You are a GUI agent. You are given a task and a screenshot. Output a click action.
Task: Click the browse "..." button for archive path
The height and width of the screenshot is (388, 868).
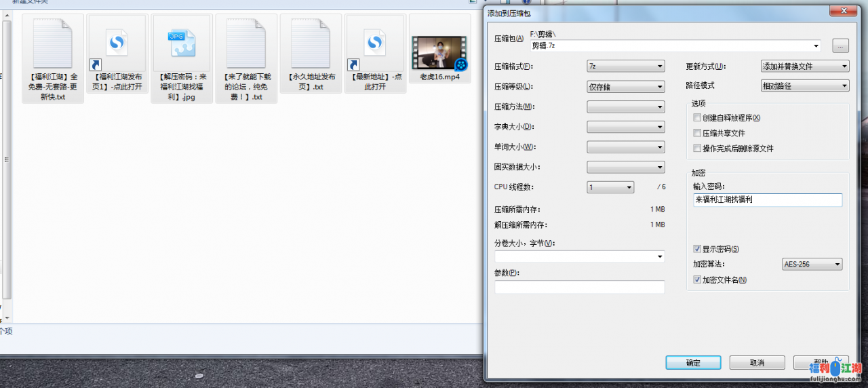click(840, 46)
